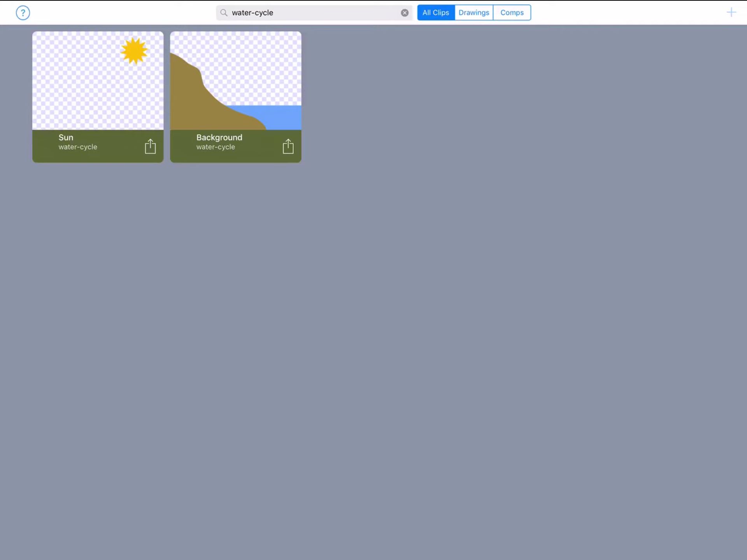747x560 pixels.
Task: Click the yellow sun graphic in preview
Action: tap(134, 51)
